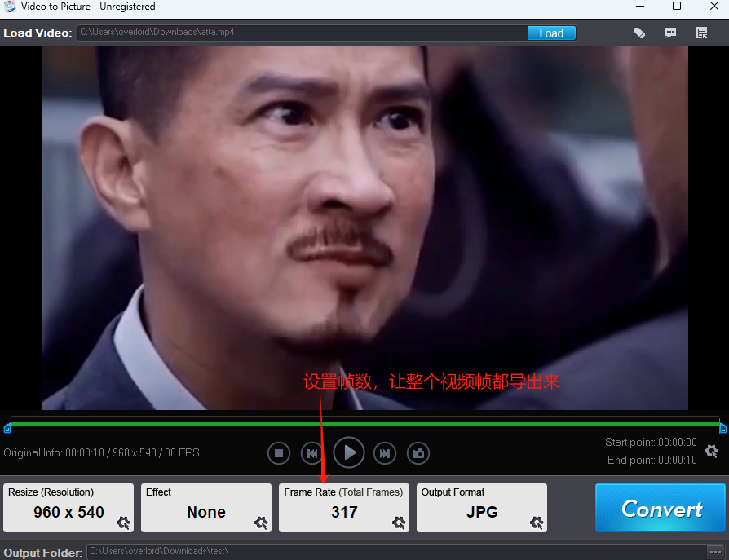This screenshot has width=729, height=560.
Task: Click the document list icon at top right
Action: coord(701,33)
